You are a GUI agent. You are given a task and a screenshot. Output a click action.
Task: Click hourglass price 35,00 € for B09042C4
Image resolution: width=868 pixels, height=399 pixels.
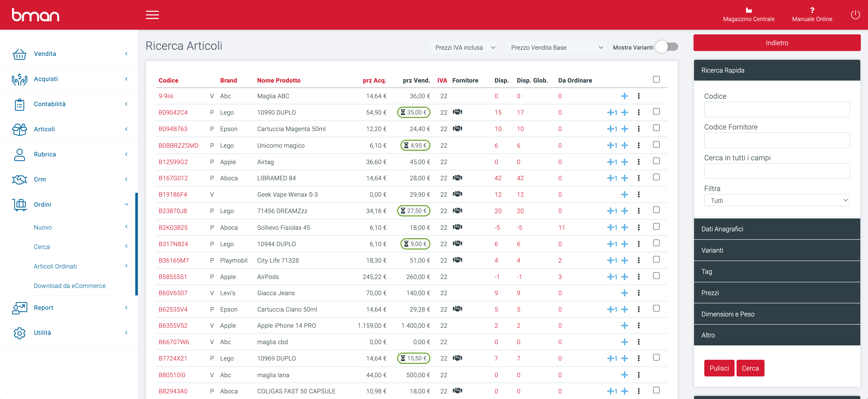414,112
